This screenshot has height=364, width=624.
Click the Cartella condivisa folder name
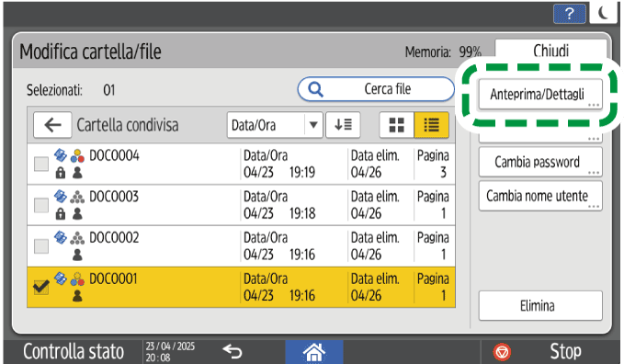[128, 125]
